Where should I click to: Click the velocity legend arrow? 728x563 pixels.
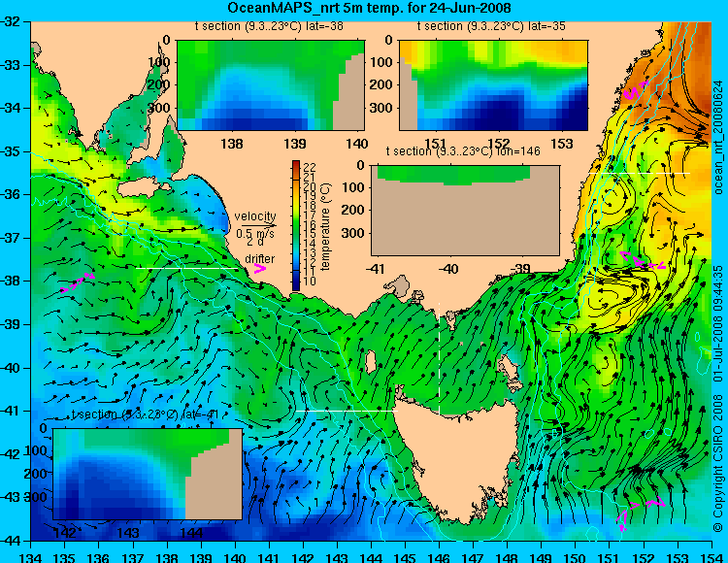[x=258, y=225]
